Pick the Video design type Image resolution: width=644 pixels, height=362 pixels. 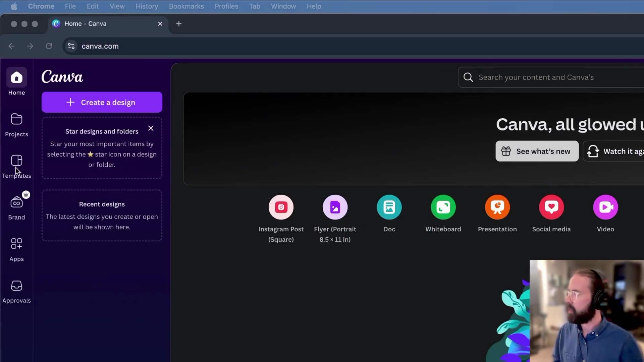coord(605,207)
